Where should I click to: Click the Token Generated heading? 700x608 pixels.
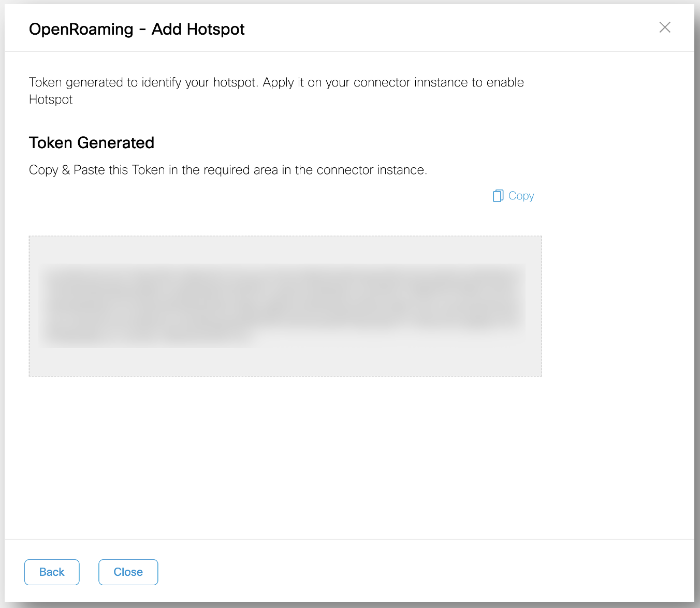point(92,143)
